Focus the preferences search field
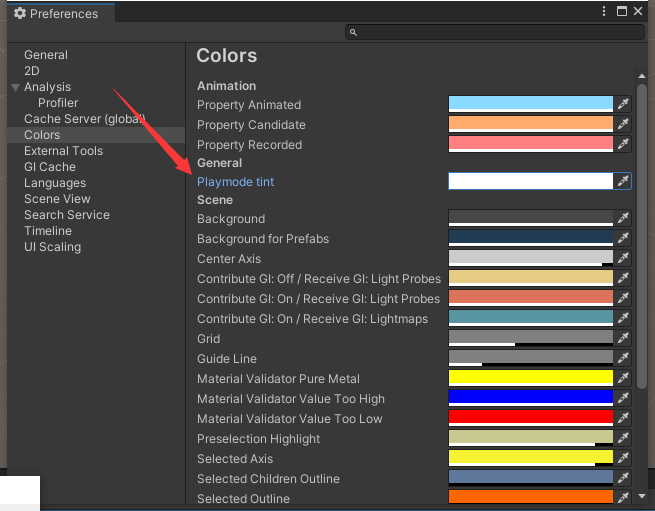Image resolution: width=655 pixels, height=511 pixels. point(495,32)
